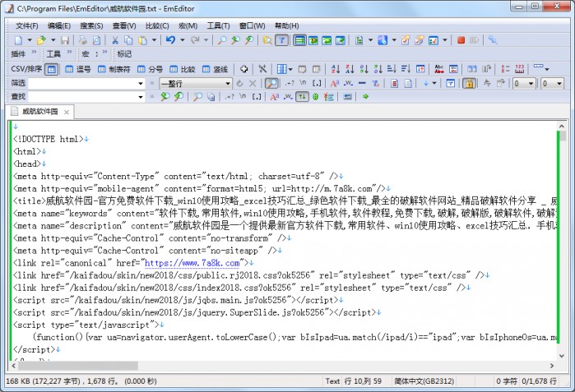Open the 比较(C) menu
This screenshot has height=392, width=575.
tap(157, 25)
